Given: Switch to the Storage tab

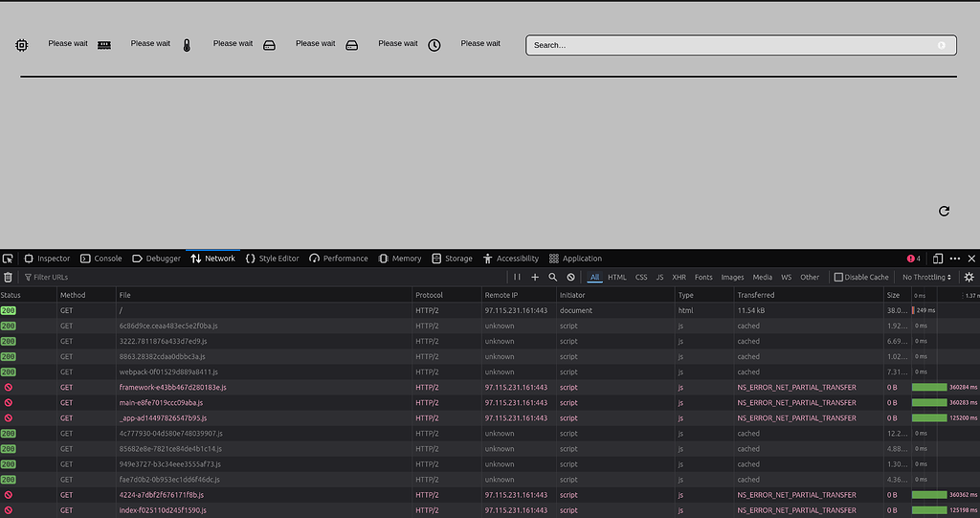Looking at the screenshot, I should [452, 259].
